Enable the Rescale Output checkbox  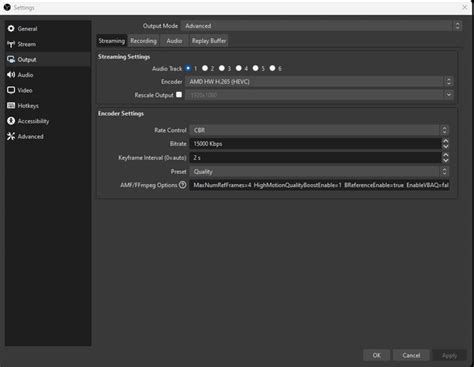tap(179, 95)
